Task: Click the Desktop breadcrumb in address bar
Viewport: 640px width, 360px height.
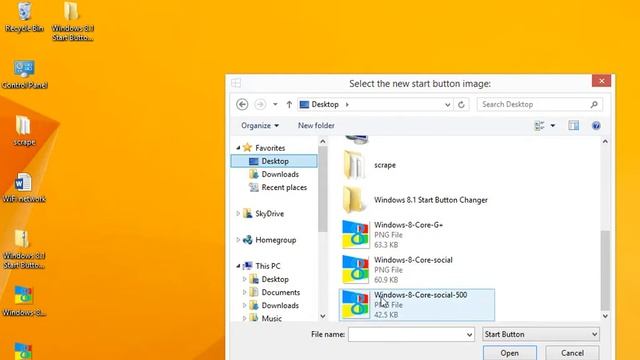Action: coord(325,104)
